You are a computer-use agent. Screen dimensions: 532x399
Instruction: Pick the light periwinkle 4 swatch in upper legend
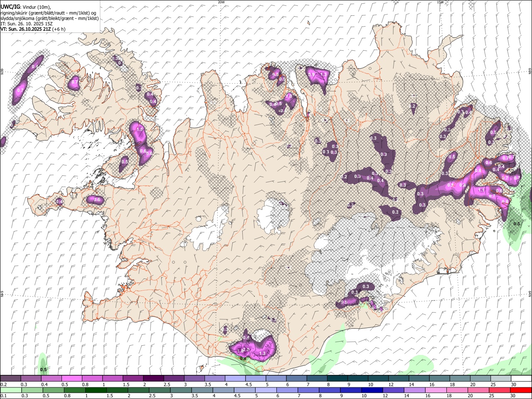pyautogui.click(x=235, y=378)
